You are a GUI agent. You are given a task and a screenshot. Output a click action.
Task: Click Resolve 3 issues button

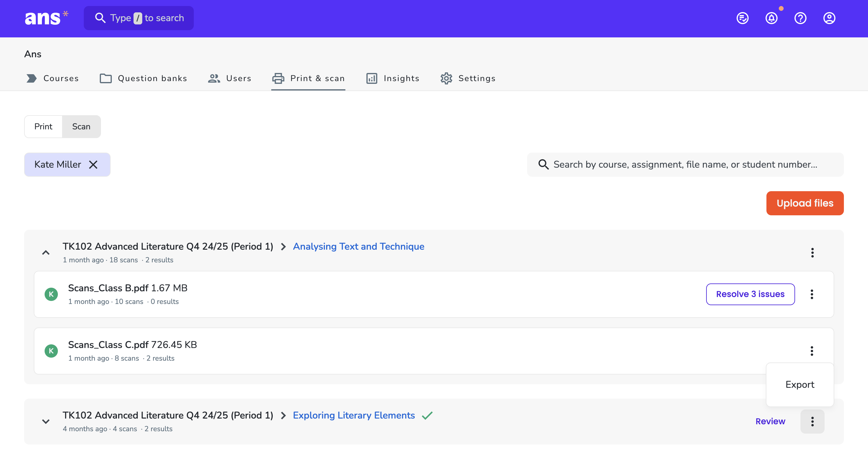[750, 294]
